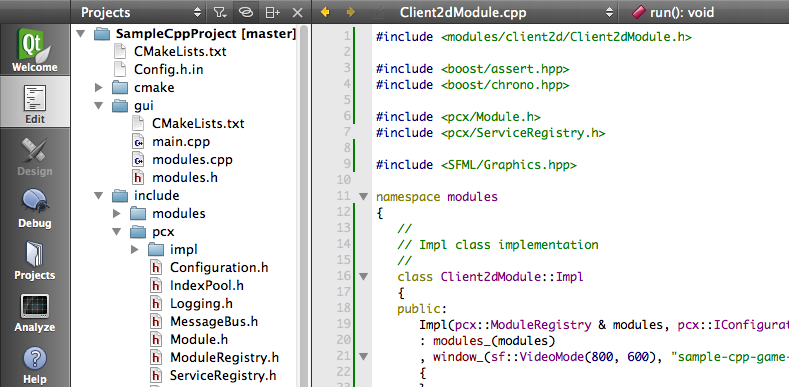Image resolution: width=789 pixels, height=387 pixels.
Task: Select Logging.h header file
Action: (201, 303)
